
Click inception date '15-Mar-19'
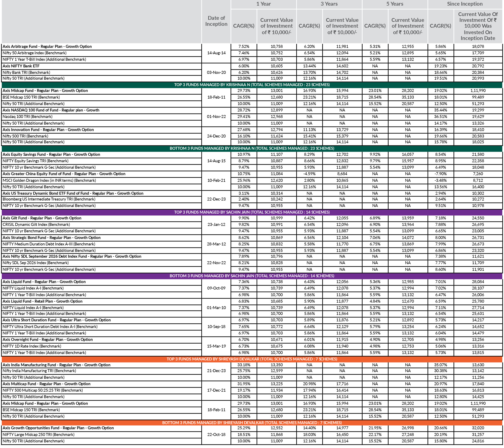[x=216, y=346]
